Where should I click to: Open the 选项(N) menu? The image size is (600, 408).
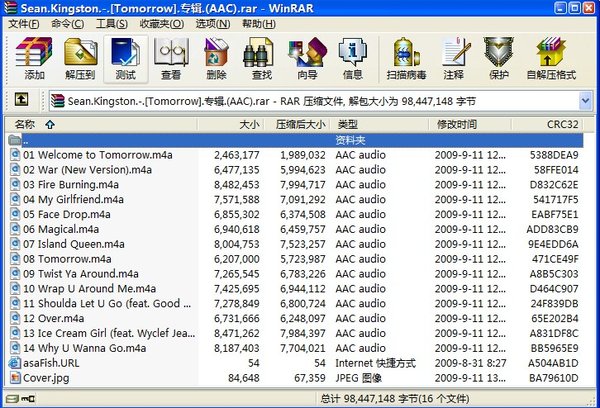213,24
